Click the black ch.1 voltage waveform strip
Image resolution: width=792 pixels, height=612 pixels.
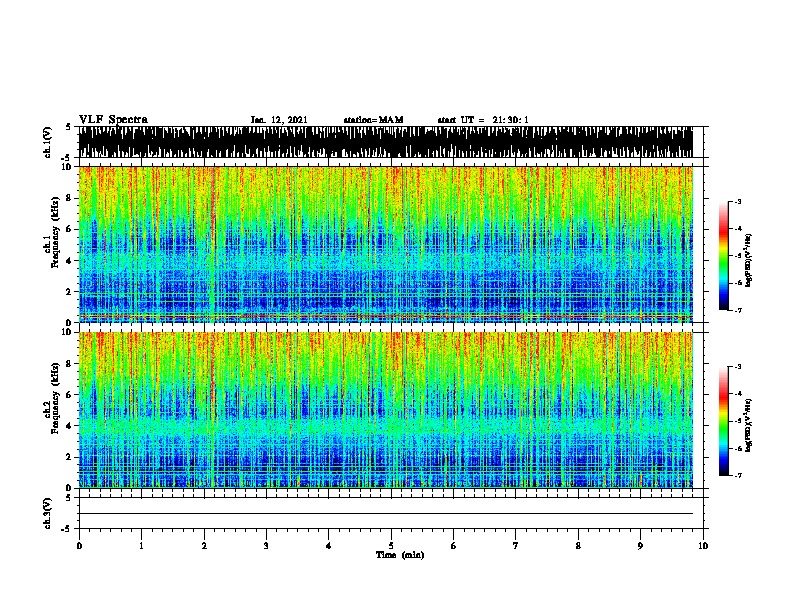(x=386, y=142)
